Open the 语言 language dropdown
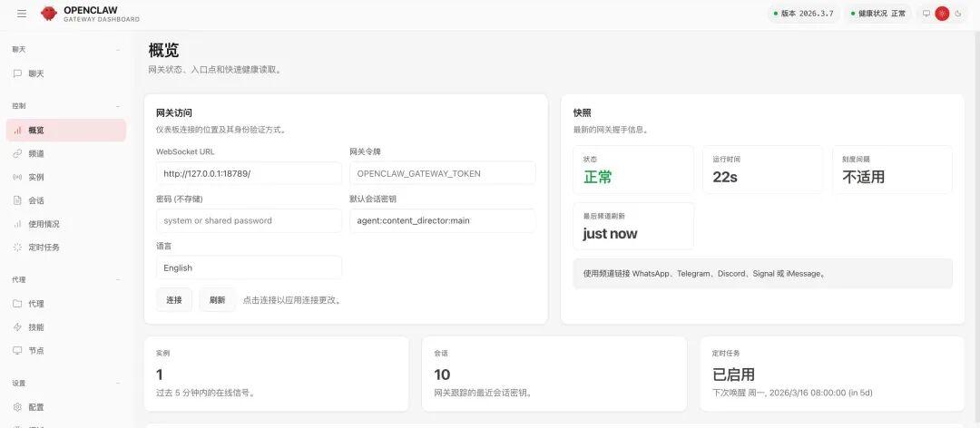980x428 pixels. pyautogui.click(x=249, y=267)
